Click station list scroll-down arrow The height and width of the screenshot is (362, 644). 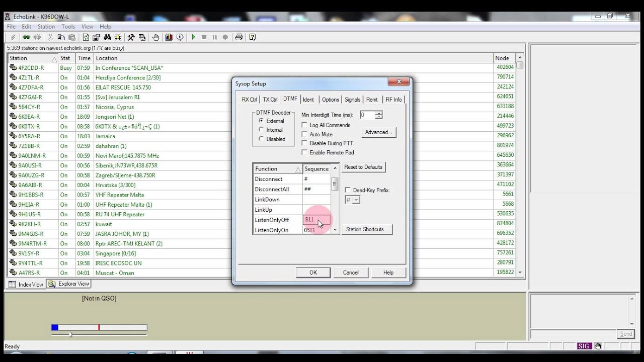click(x=520, y=273)
